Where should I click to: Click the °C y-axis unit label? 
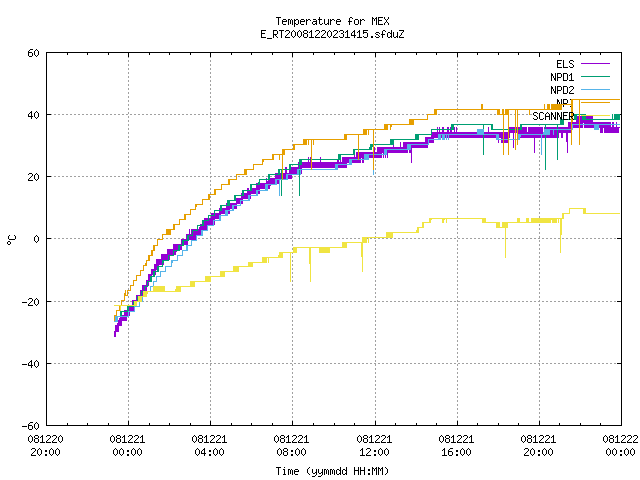(12, 240)
